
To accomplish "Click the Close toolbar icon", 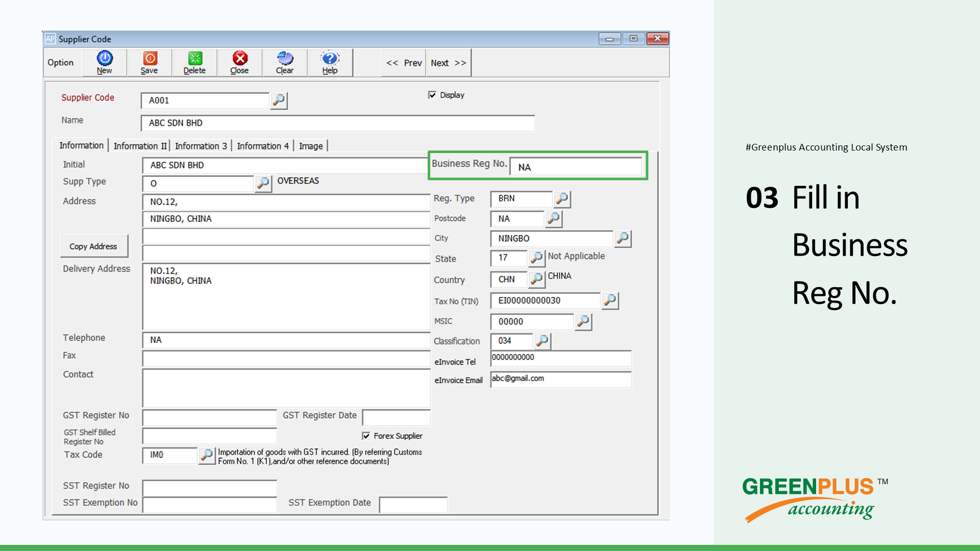I will (x=239, y=63).
